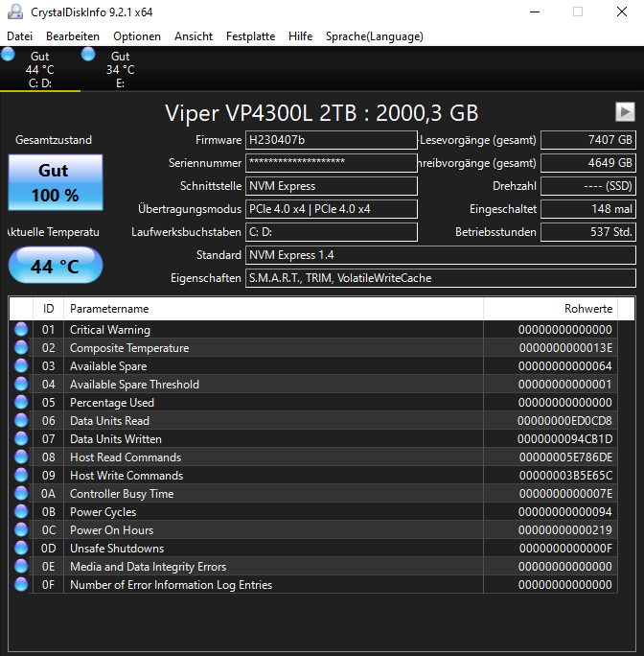Open the Bearbeiten menu
This screenshot has height=656, width=644.
(73, 36)
